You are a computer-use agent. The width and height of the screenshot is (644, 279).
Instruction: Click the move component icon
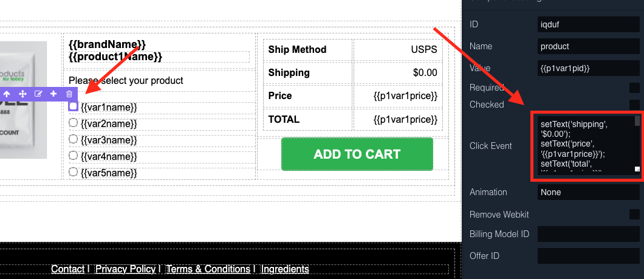[x=22, y=94]
